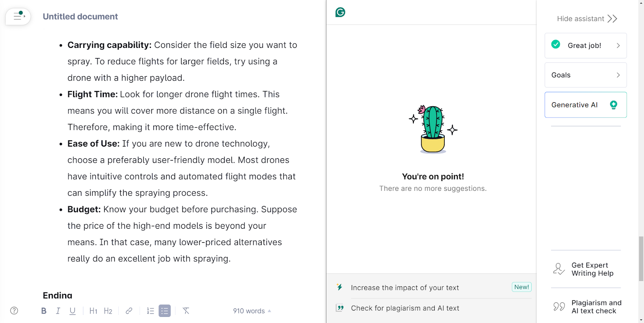Toggle the bulleted list button
644x323 pixels.
point(165,311)
